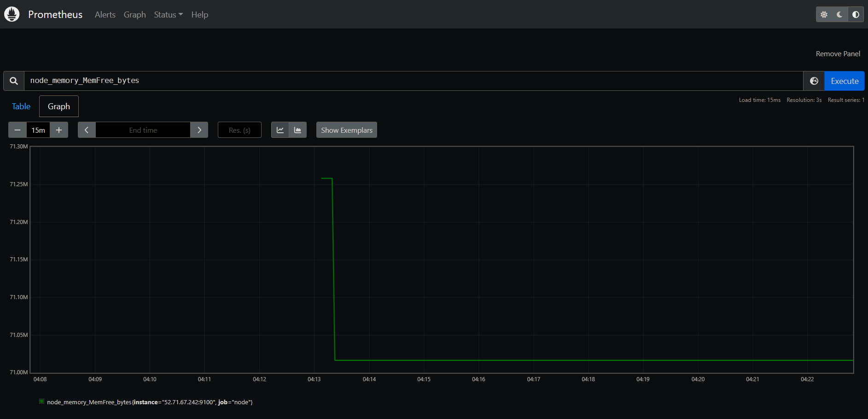Click the Prometheus flame logo icon
The image size is (868, 419).
[12, 14]
